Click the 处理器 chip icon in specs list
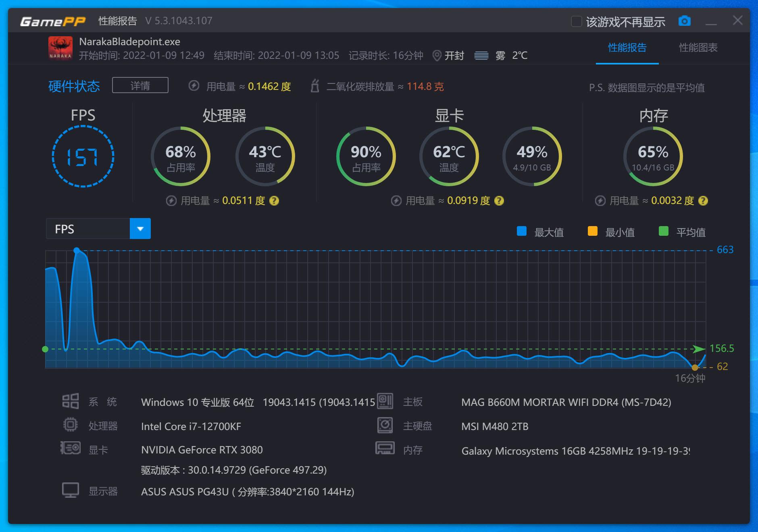758x532 pixels. point(71,424)
